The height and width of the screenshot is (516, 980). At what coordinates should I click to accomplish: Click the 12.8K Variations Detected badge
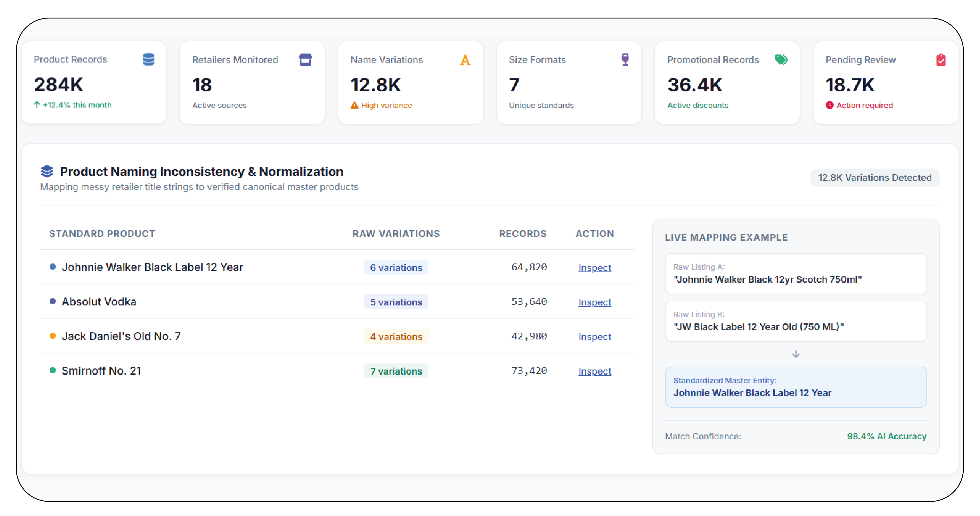(875, 178)
